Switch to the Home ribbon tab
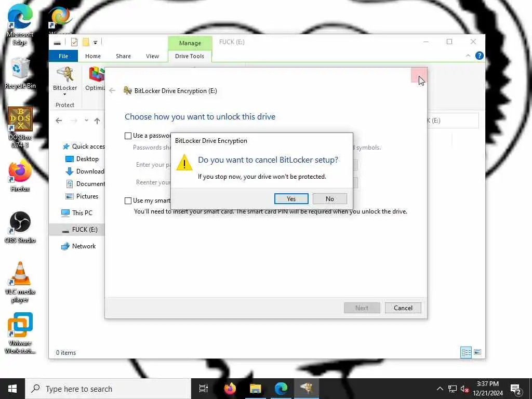Screen dimensions: 532x399 tap(92, 56)
